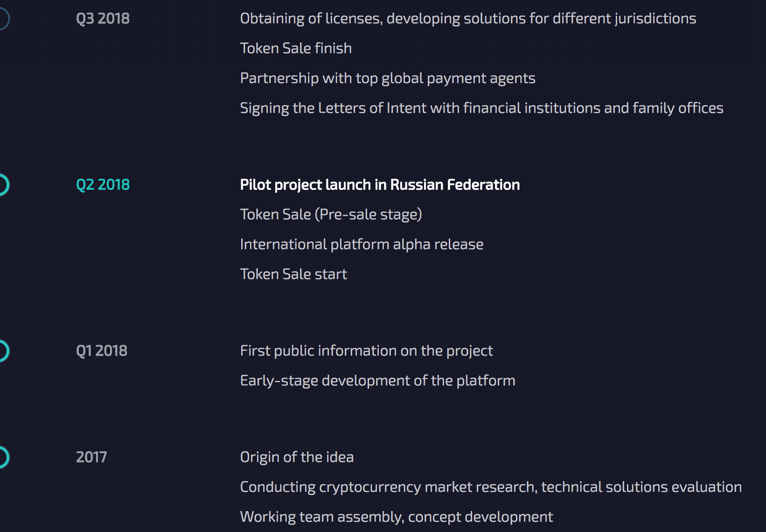766x532 pixels.
Task: Select 'First public information on the project'
Action: 366,351
